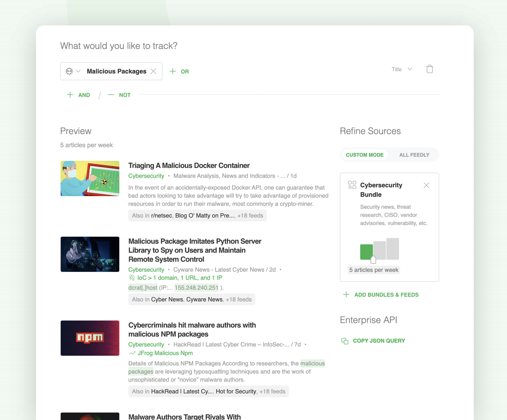The height and width of the screenshot is (420, 507).
Task: Open Triaging A Malicious Docker Container article
Action: (x=189, y=166)
